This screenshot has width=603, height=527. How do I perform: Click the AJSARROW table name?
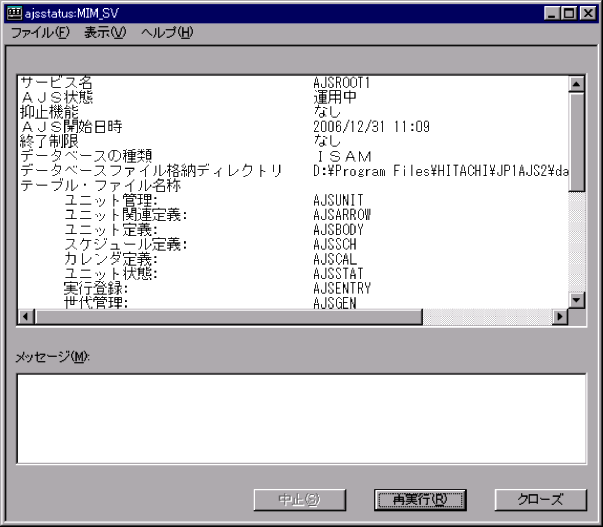342,215
